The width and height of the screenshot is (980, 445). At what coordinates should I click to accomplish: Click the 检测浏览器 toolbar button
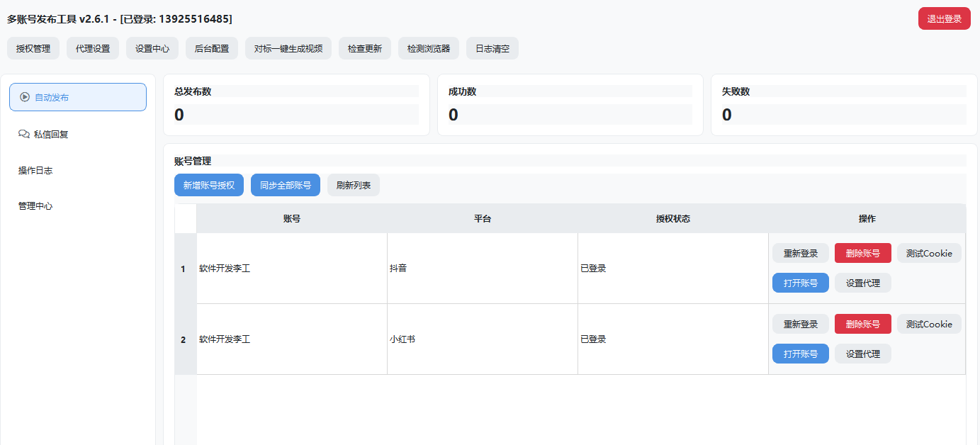pos(429,49)
